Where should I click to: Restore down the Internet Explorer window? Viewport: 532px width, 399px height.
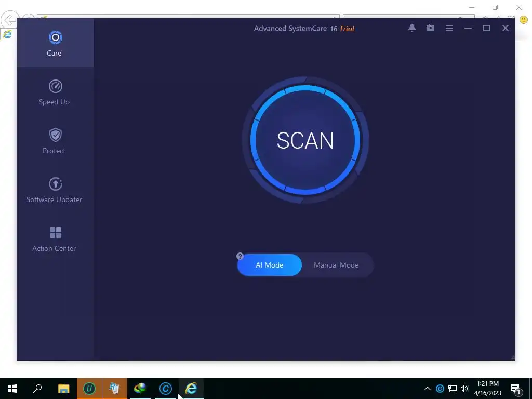[x=495, y=7]
